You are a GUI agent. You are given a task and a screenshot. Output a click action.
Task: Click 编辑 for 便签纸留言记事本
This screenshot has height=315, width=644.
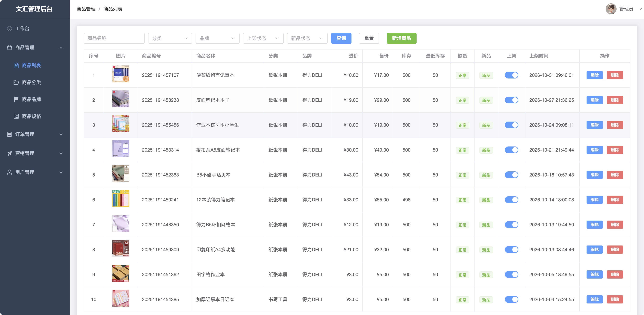click(x=595, y=75)
